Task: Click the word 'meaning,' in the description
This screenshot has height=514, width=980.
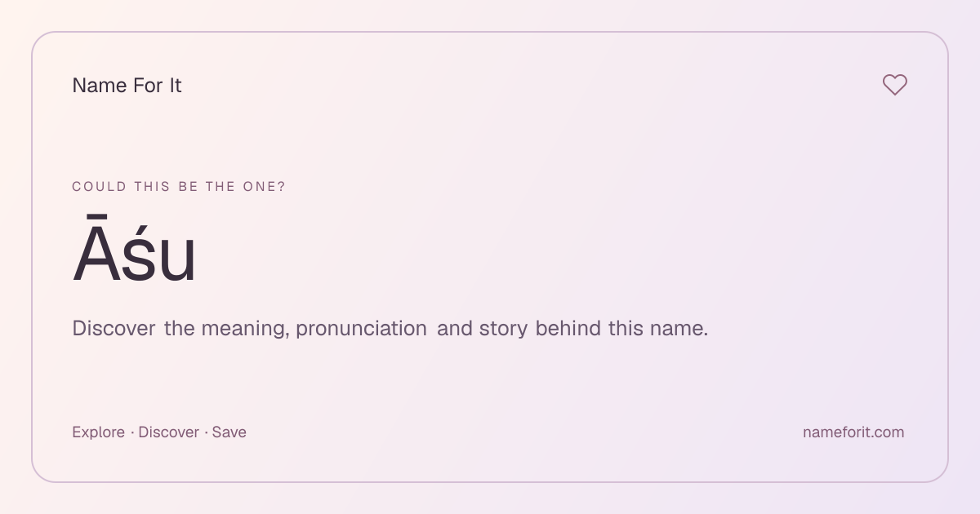Action: 245,329
